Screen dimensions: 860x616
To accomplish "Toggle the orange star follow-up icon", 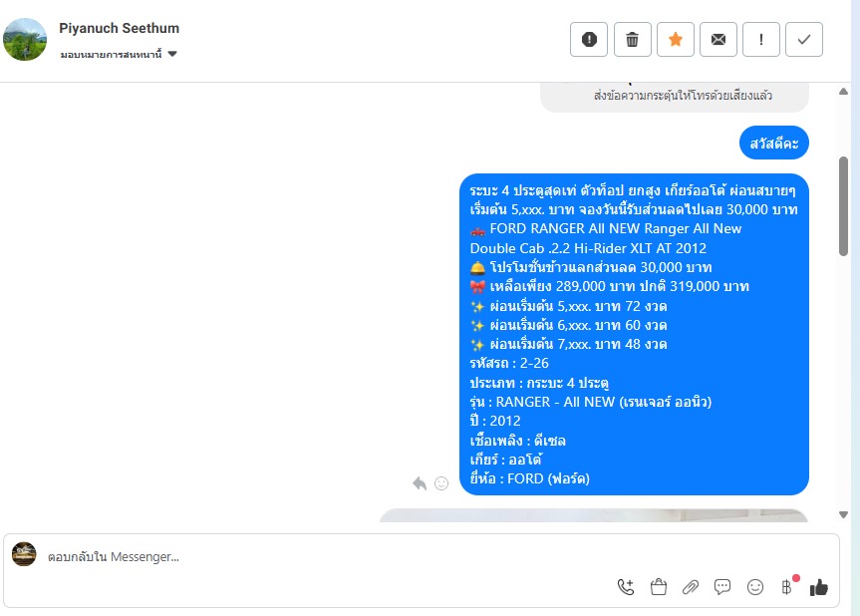I will pos(676,40).
